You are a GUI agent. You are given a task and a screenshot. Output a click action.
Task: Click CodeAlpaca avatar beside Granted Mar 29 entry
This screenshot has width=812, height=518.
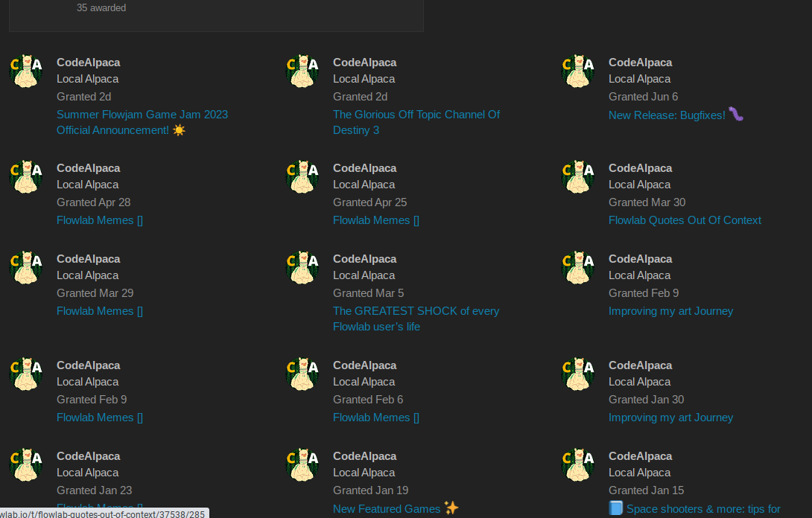pos(26,267)
